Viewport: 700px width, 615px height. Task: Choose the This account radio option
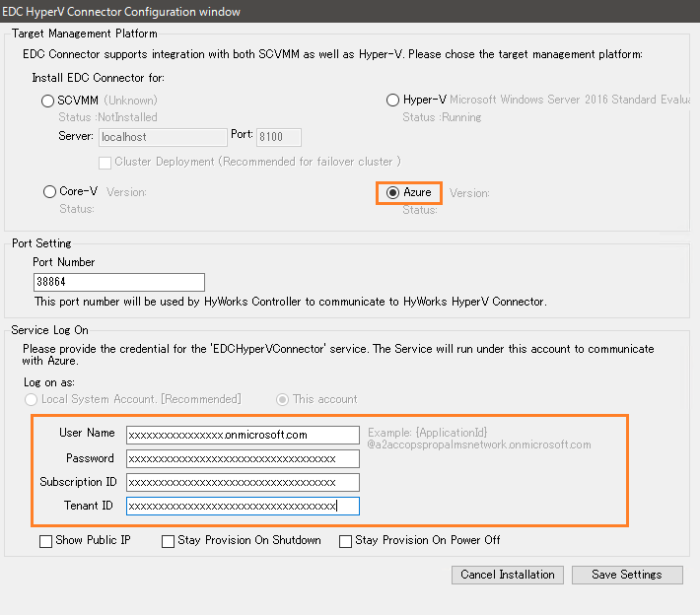(x=282, y=399)
